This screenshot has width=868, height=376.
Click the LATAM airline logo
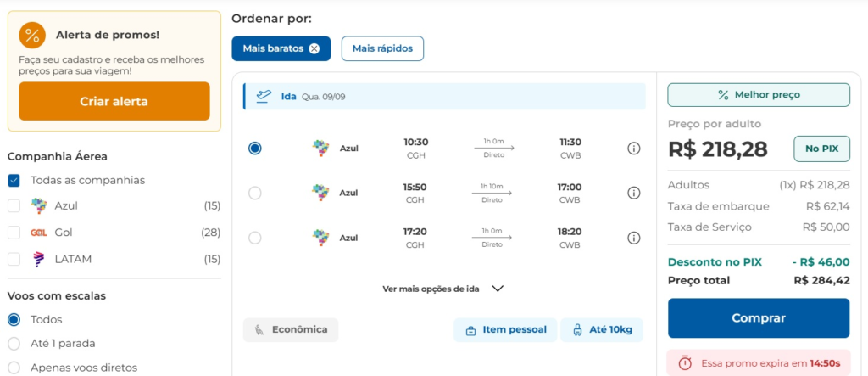pos(39,259)
